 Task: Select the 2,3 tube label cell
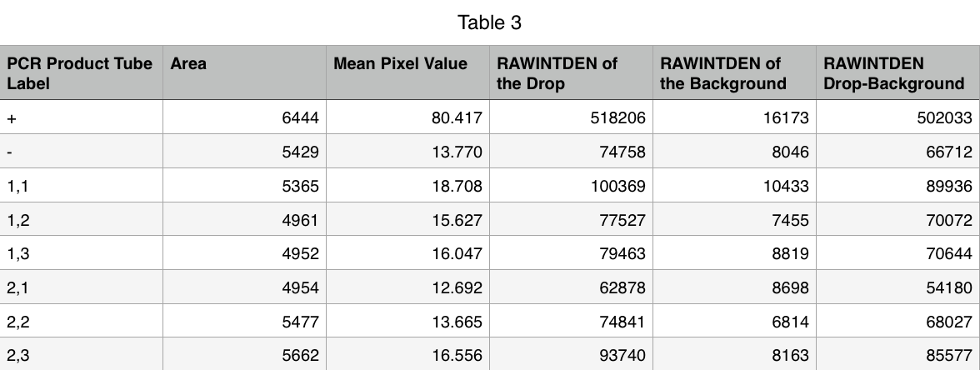click(17, 356)
